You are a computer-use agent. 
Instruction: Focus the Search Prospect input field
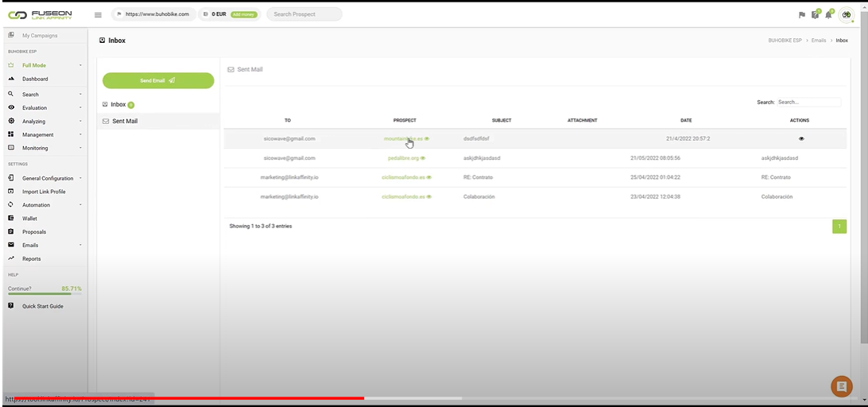(304, 14)
